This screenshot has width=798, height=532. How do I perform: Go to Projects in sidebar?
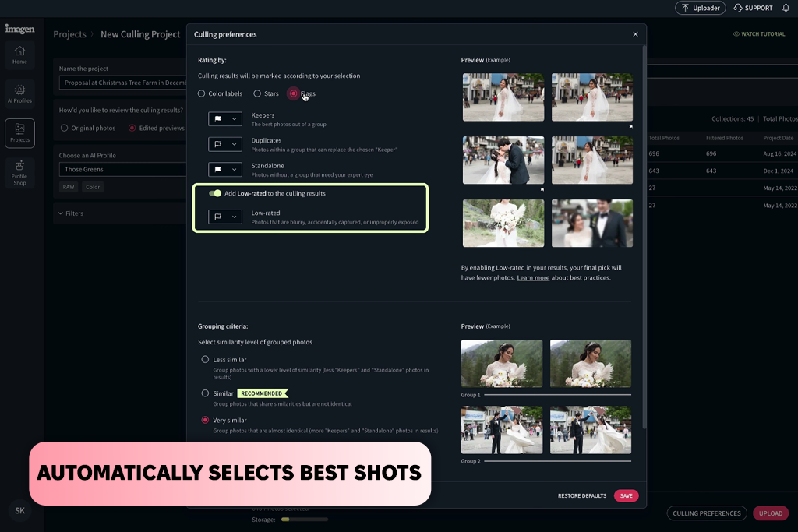point(19,133)
